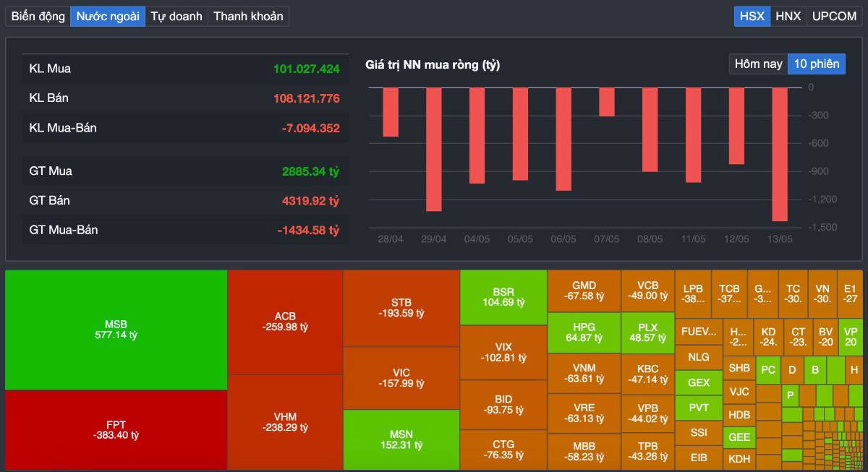Image resolution: width=868 pixels, height=472 pixels.
Task: Select the ACB -259.98 tỷ tile
Action: point(285,322)
